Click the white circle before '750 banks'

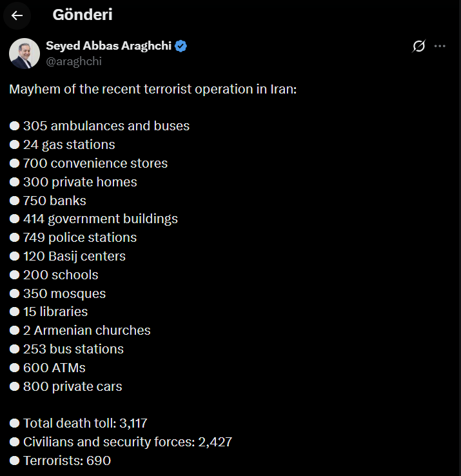click(x=14, y=201)
